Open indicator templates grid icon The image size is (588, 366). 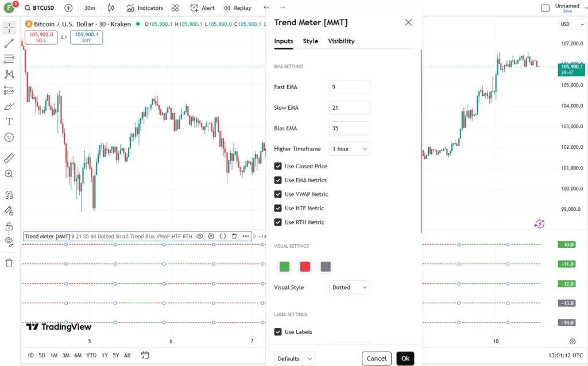point(175,8)
